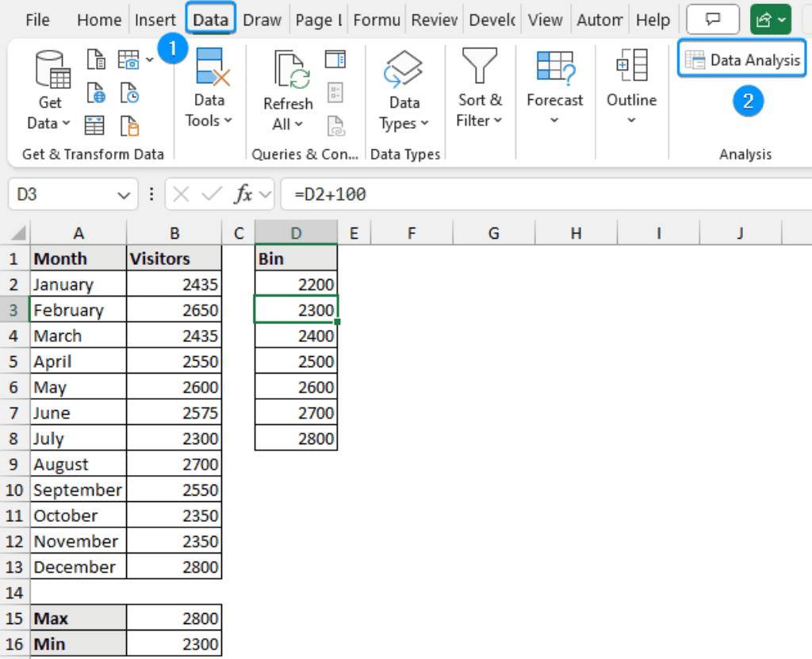Launch the Insert Function dialog

coord(244,193)
